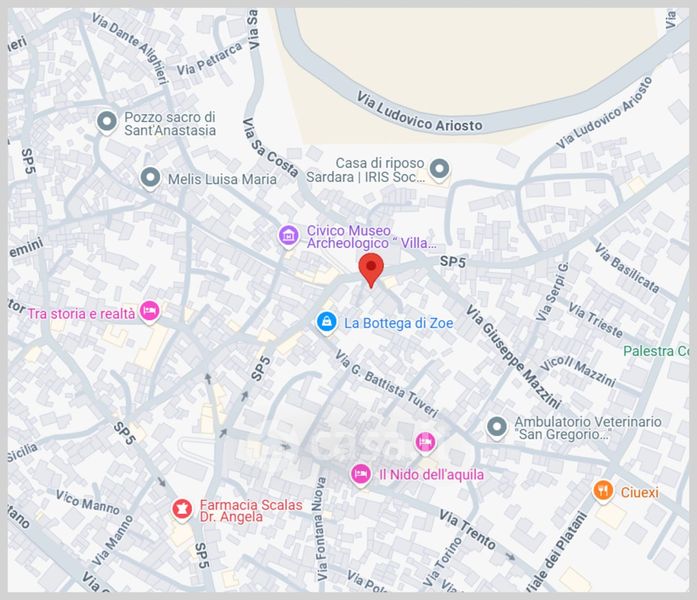This screenshot has width=697, height=600.
Task: Select the Casa di riposo Sardara marker
Action: [x=439, y=169]
